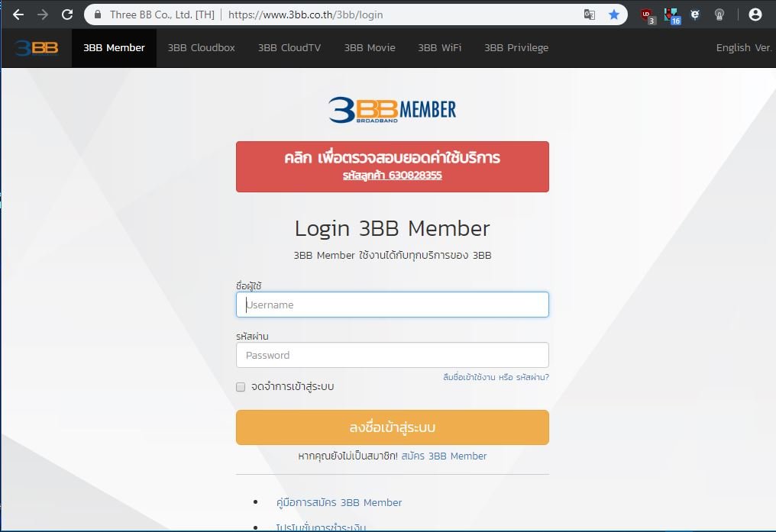Reload the page with refresh icon
776x532 pixels.
(67, 15)
